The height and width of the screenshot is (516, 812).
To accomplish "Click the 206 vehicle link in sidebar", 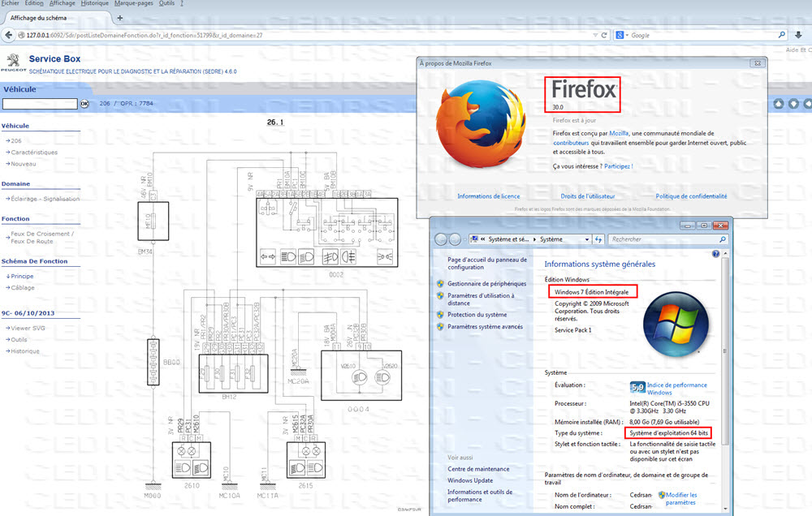I will 16,141.
